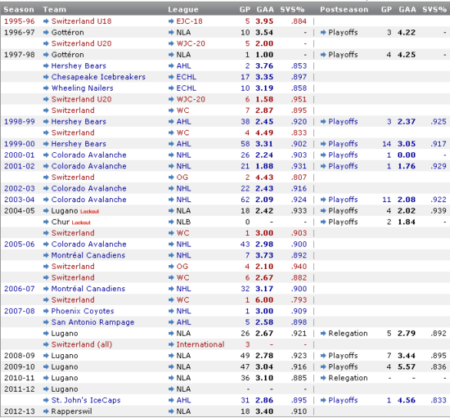Open the 2005-06 season link

tap(19, 244)
